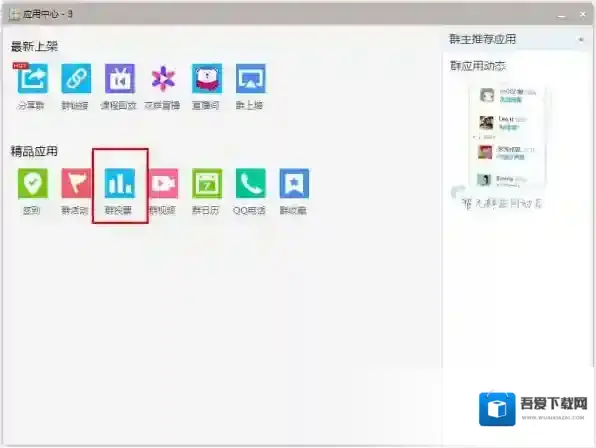Open the 群日历 green calendar icon
596x448 pixels.
click(207, 184)
